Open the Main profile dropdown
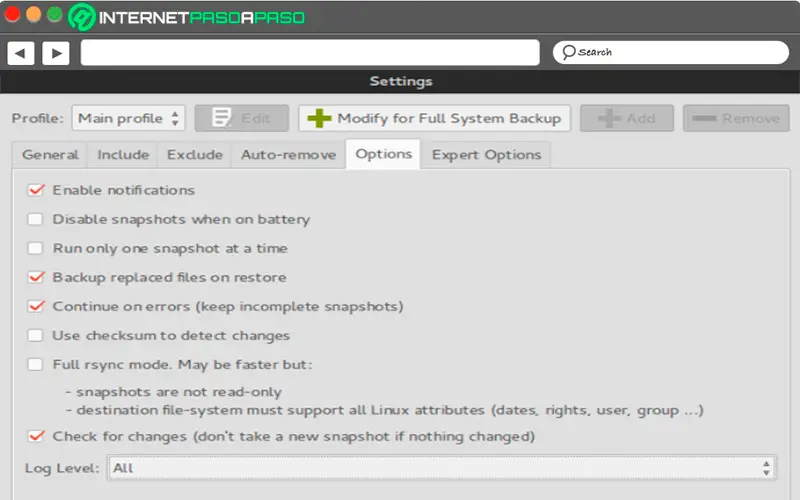800x500 pixels. 128,118
